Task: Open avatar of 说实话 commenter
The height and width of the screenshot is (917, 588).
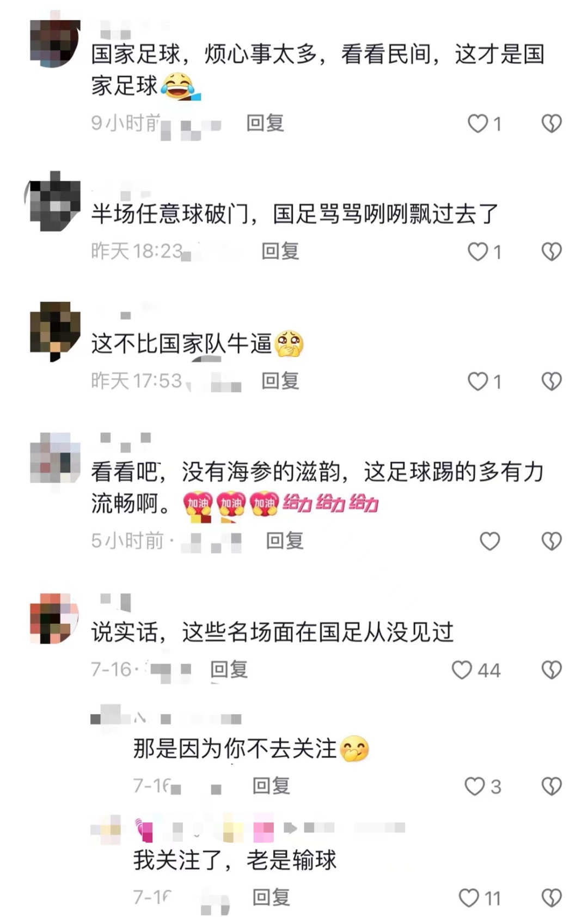Action: tap(54, 618)
